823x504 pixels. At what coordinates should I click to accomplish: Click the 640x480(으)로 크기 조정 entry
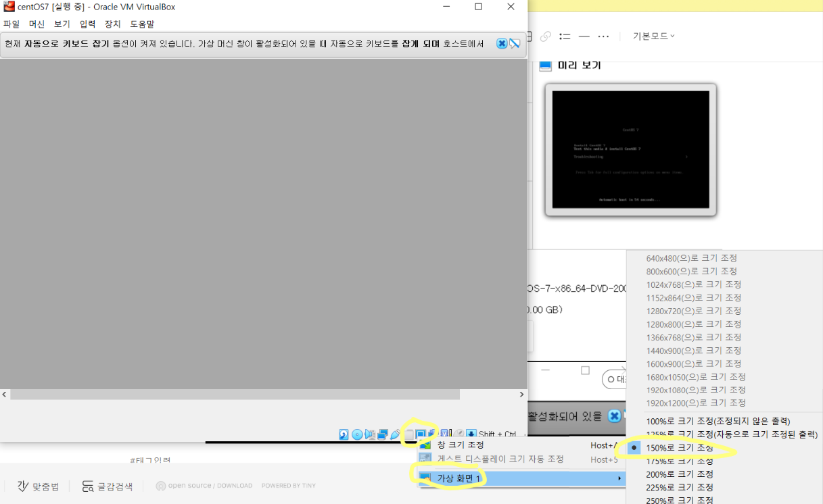click(x=691, y=258)
